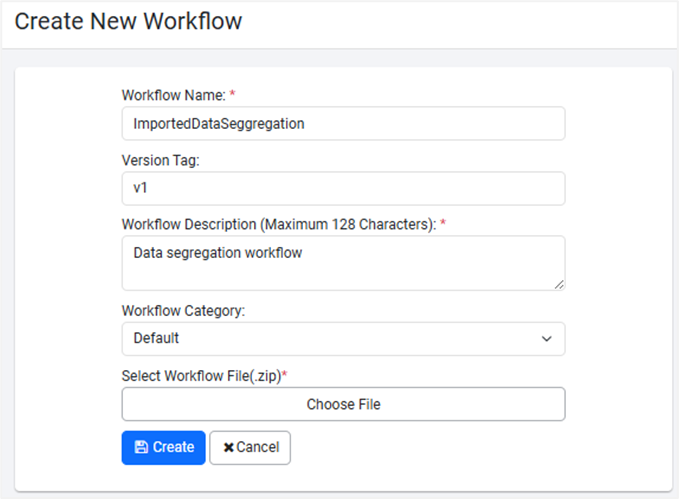Expand the Workflow Category chevron arrow
The width and height of the screenshot is (679, 499).
point(546,339)
